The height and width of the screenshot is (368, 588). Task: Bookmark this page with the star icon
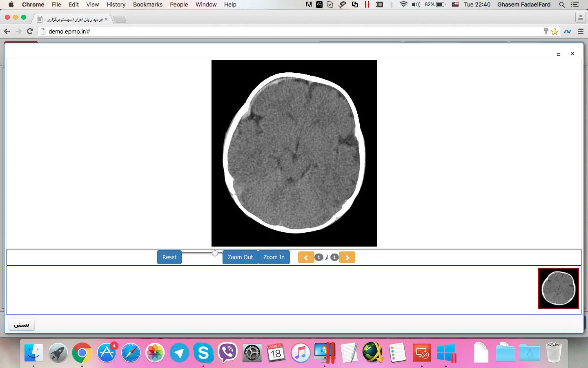click(555, 31)
